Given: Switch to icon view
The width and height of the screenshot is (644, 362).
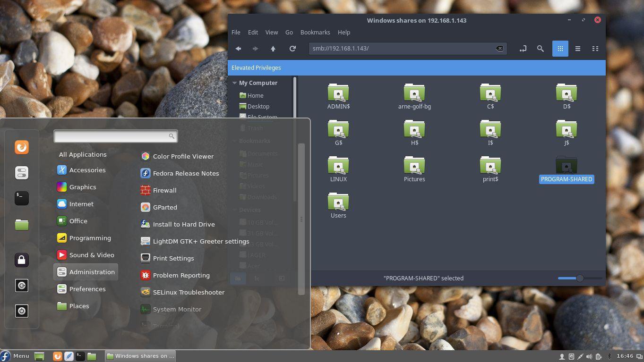Looking at the screenshot, I should (560, 49).
